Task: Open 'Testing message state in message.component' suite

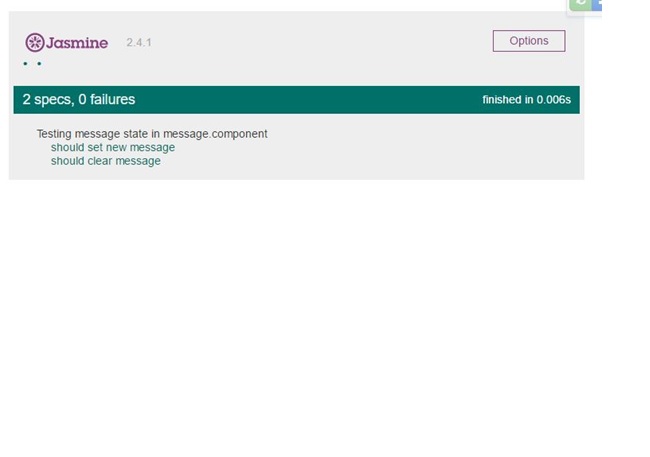Action: (x=152, y=134)
